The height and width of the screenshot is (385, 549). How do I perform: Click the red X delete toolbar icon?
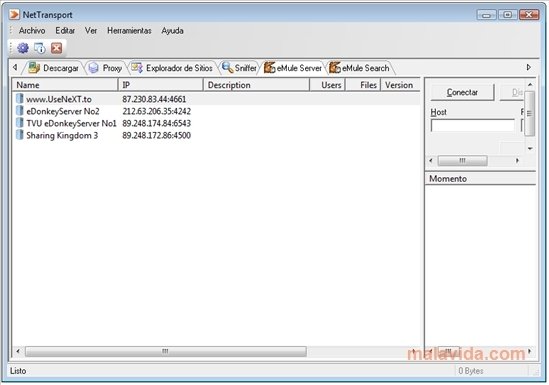(x=56, y=48)
